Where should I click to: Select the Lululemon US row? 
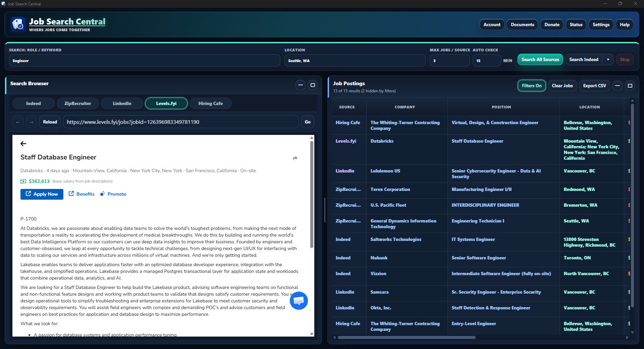pyautogui.click(x=481, y=173)
